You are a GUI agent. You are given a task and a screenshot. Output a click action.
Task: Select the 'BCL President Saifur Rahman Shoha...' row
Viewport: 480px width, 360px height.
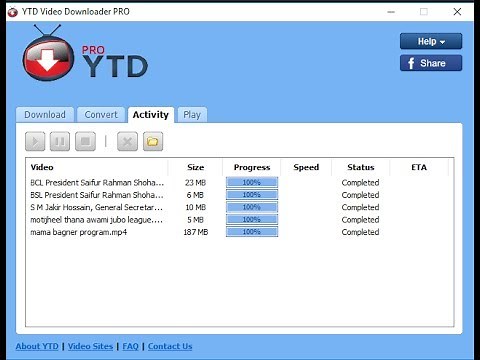[x=239, y=183]
